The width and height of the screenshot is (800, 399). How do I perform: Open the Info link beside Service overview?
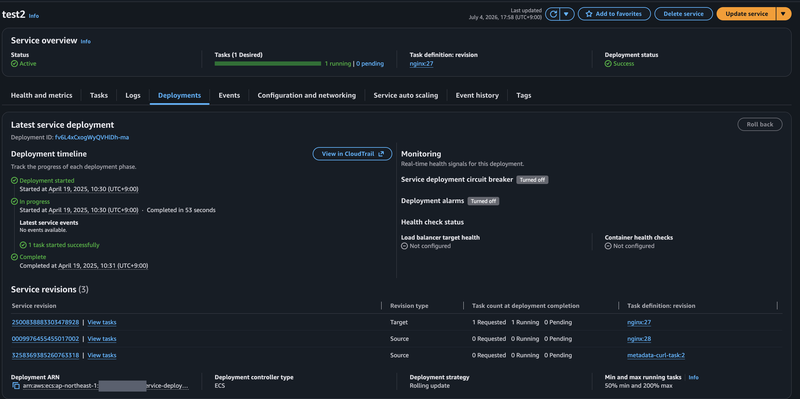[86, 41]
